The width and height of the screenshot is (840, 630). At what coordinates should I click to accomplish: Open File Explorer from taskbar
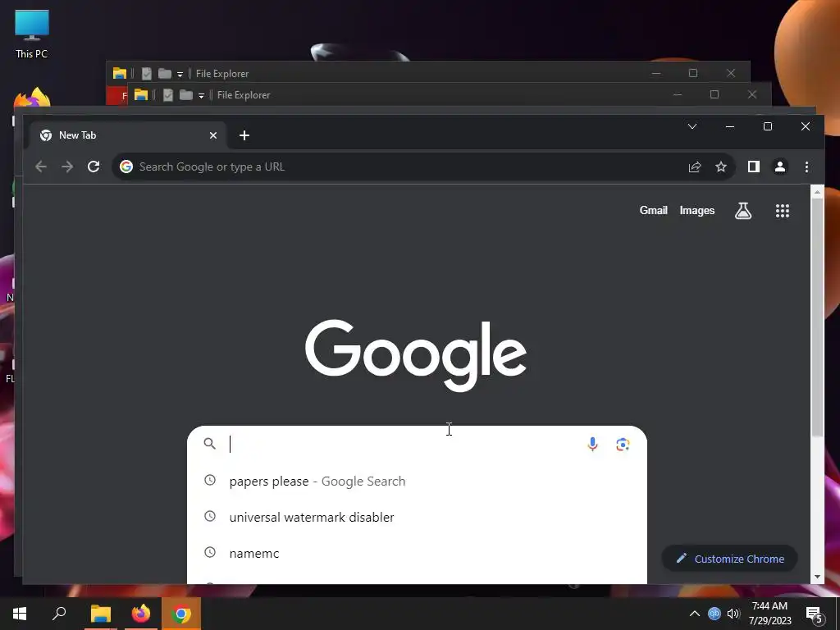coord(101,614)
